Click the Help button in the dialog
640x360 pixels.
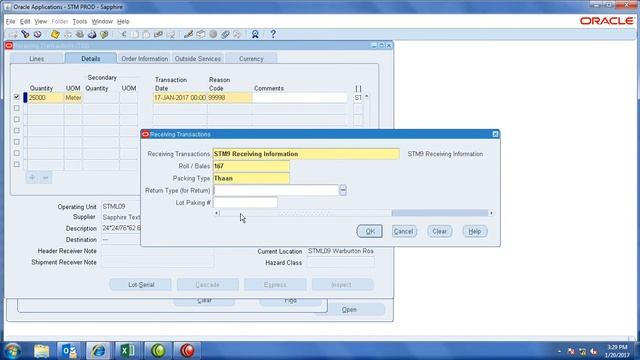tap(475, 231)
